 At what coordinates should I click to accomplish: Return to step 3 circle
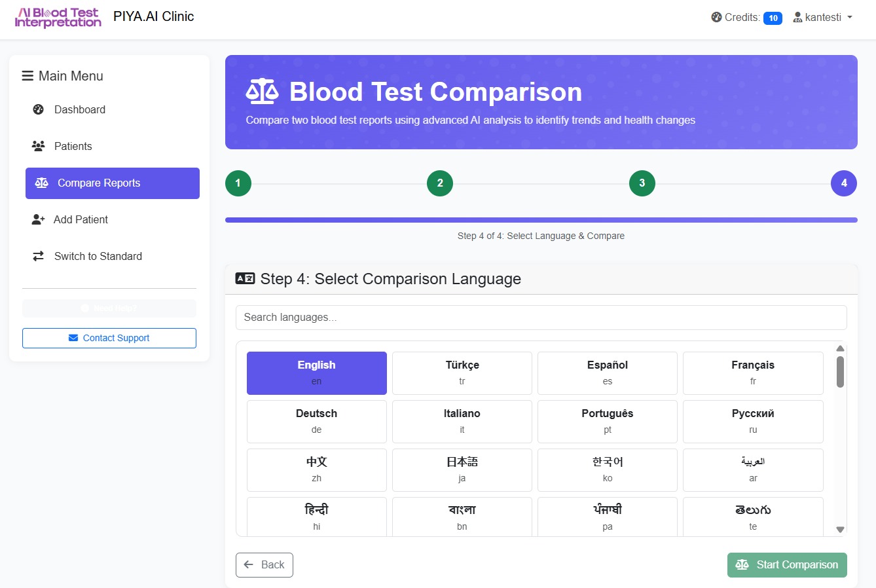point(642,183)
